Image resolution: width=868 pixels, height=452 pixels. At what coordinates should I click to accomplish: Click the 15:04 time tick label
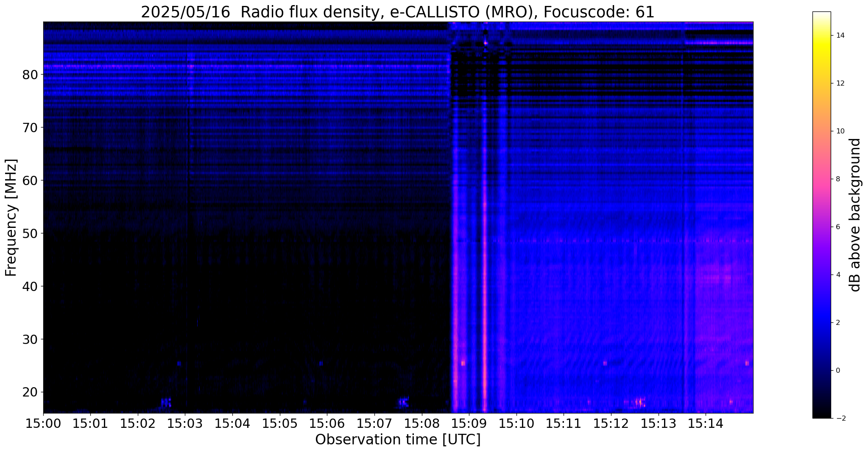point(232,423)
